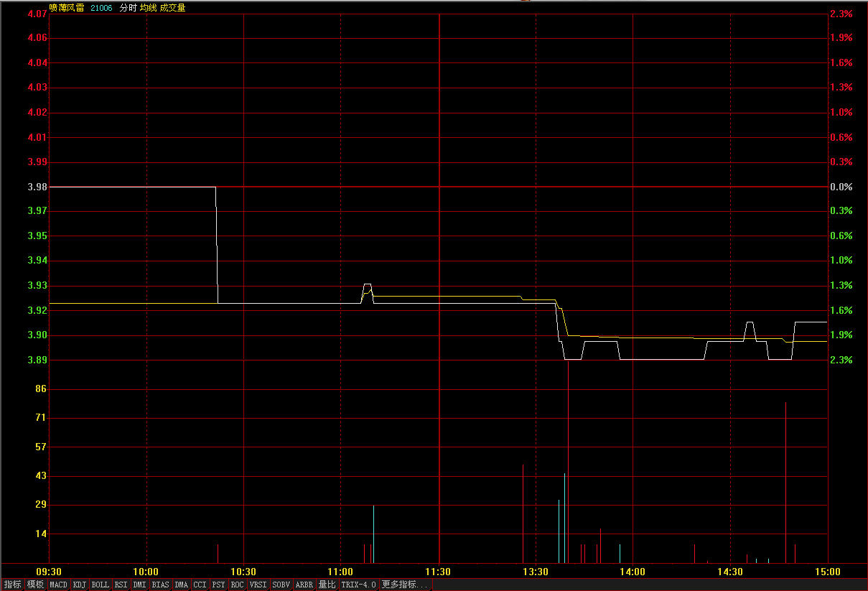
Task: Click the 14 volume axis label
Action: pyautogui.click(x=41, y=534)
